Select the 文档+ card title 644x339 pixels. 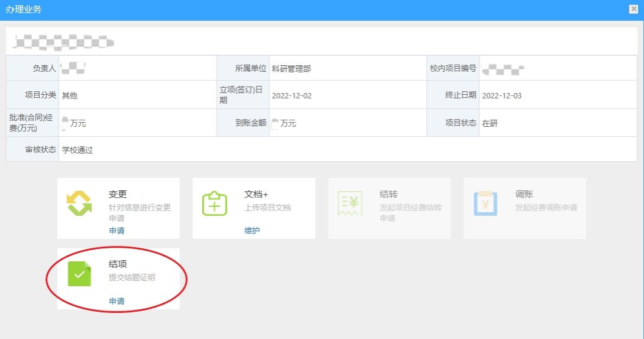256,194
